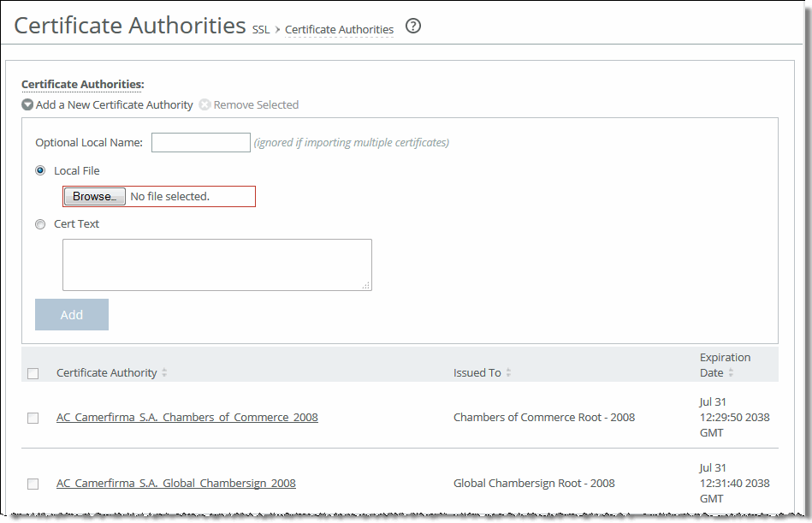812x523 pixels.
Task: Click the Add button
Action: point(71,314)
